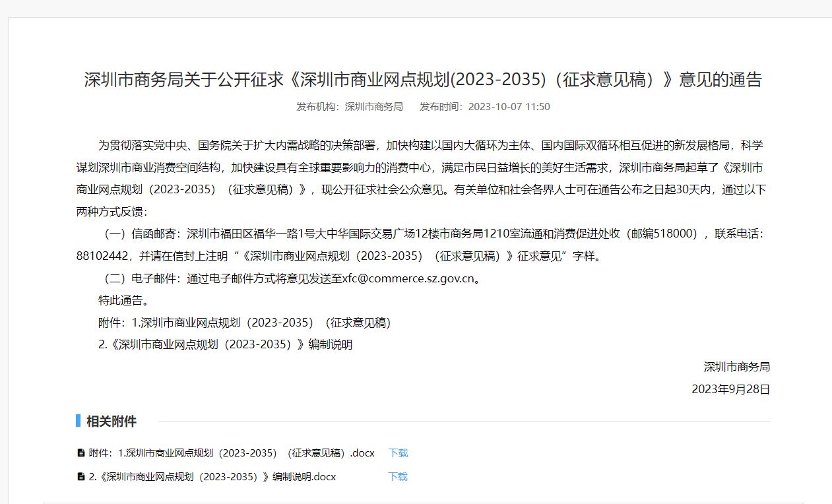Click the blue bar marker beside 相关附件
The width and height of the screenshot is (832, 504).
tap(78, 421)
